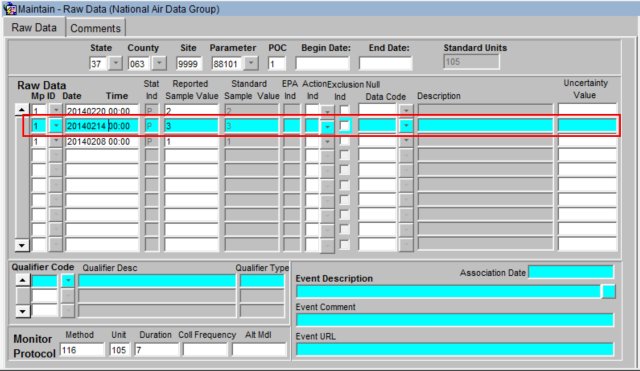Image resolution: width=640 pixels, height=371 pixels.
Task: Click the Coll Frequency field
Action: pos(205,350)
